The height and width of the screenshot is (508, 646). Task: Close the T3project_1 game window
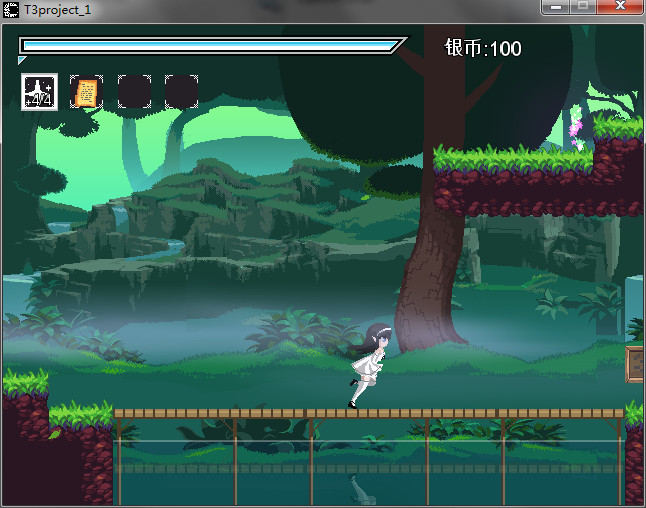(x=621, y=7)
